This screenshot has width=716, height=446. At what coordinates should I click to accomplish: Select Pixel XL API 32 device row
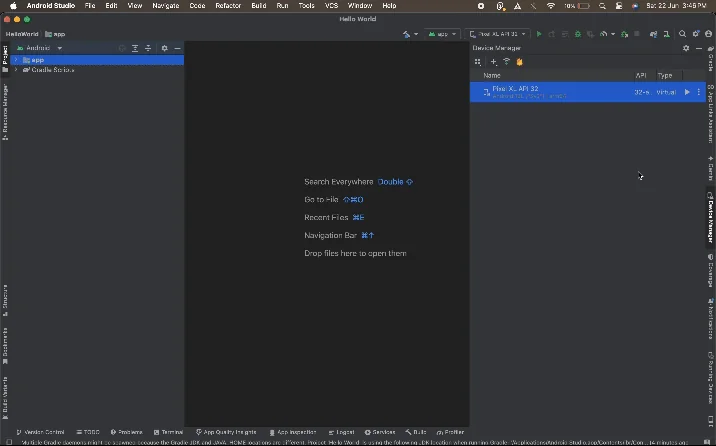tap(588, 92)
